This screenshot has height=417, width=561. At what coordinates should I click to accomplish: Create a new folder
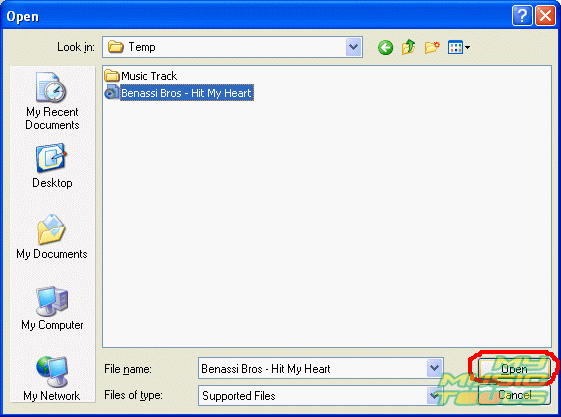[x=432, y=47]
